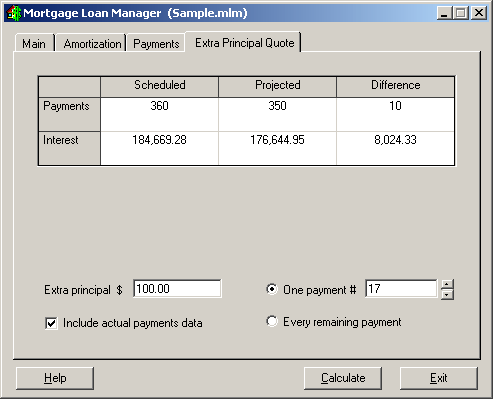The image size is (493, 399).
Task: Click the Exit button
Action: (x=439, y=378)
